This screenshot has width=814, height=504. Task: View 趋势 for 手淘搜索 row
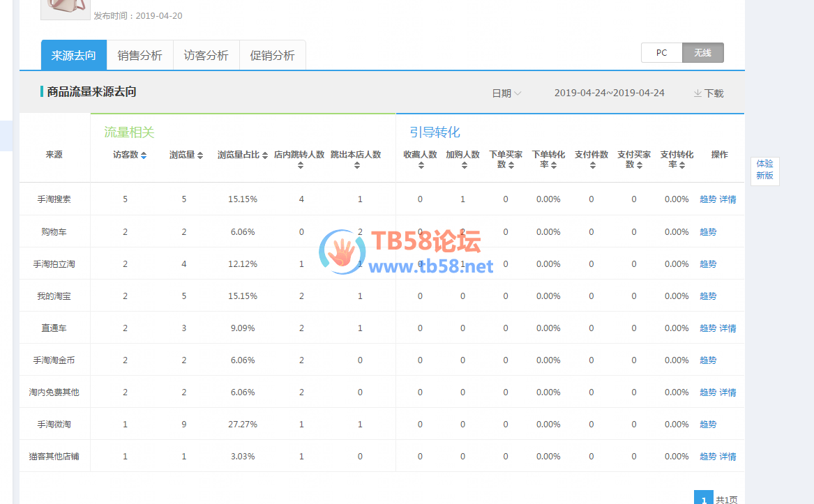point(707,199)
